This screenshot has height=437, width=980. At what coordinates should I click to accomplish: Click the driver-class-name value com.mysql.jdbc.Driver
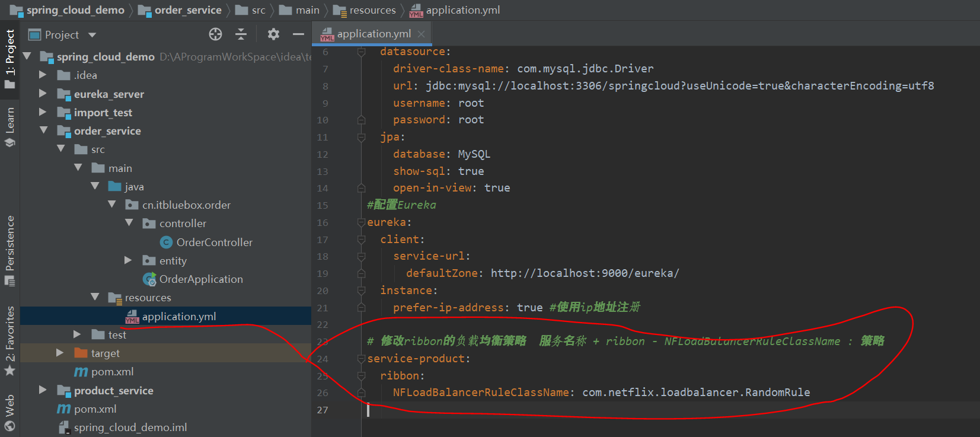point(585,69)
